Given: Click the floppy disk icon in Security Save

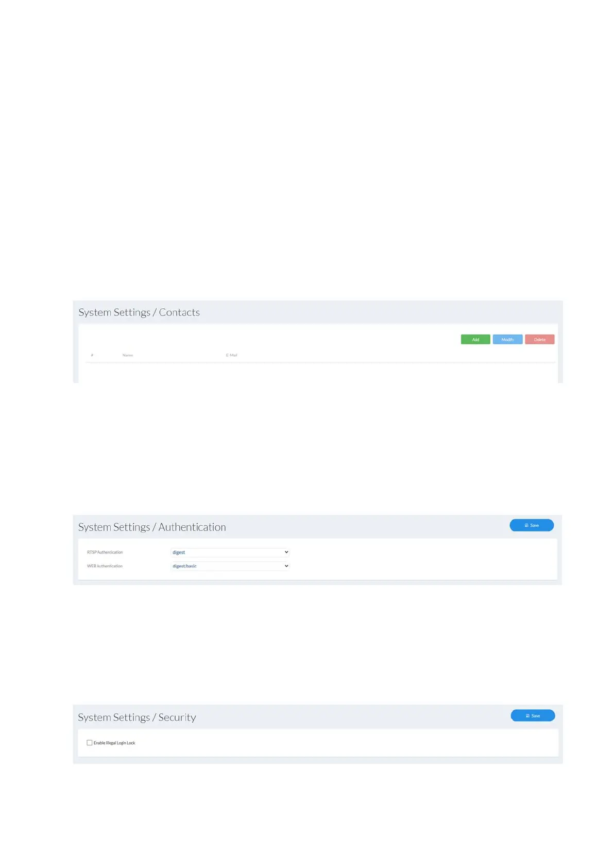Looking at the screenshot, I should [x=527, y=715].
